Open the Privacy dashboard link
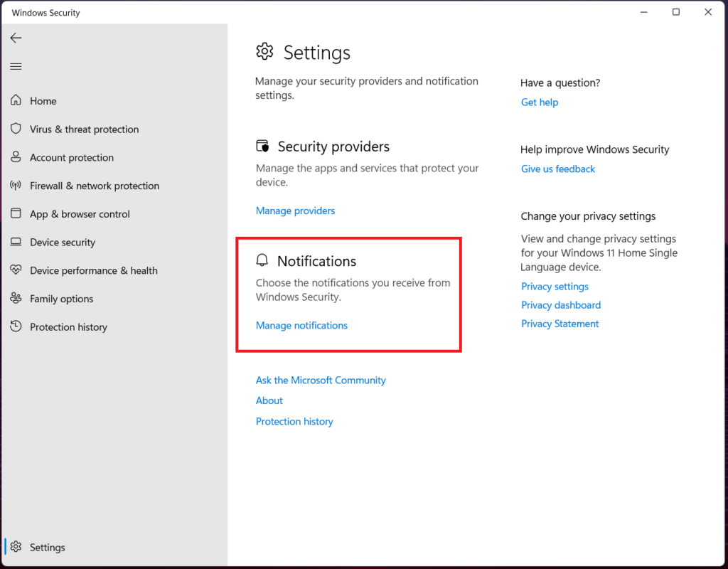 click(561, 304)
